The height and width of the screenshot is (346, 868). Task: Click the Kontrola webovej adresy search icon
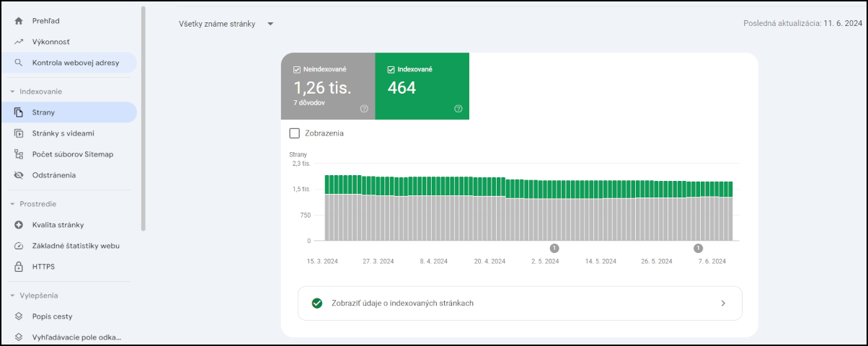19,63
